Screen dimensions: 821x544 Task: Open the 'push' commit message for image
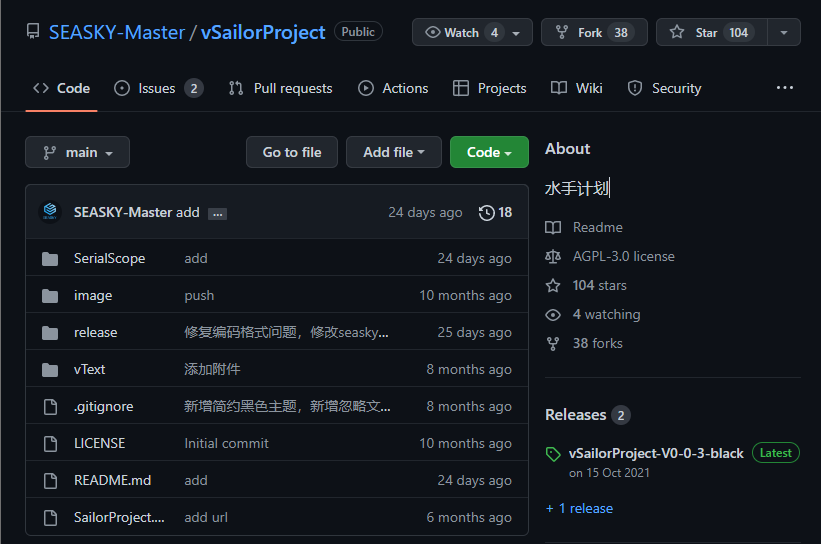(199, 296)
